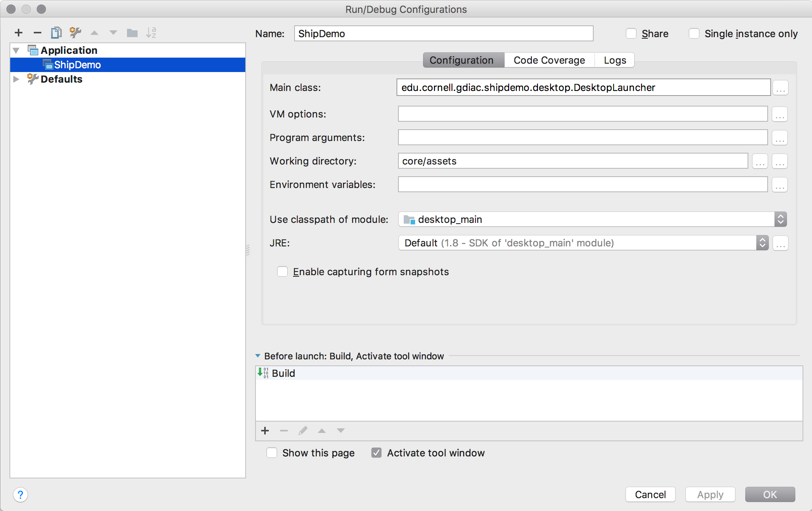Expand the Defaults tree node
812x511 pixels.
tap(16, 79)
